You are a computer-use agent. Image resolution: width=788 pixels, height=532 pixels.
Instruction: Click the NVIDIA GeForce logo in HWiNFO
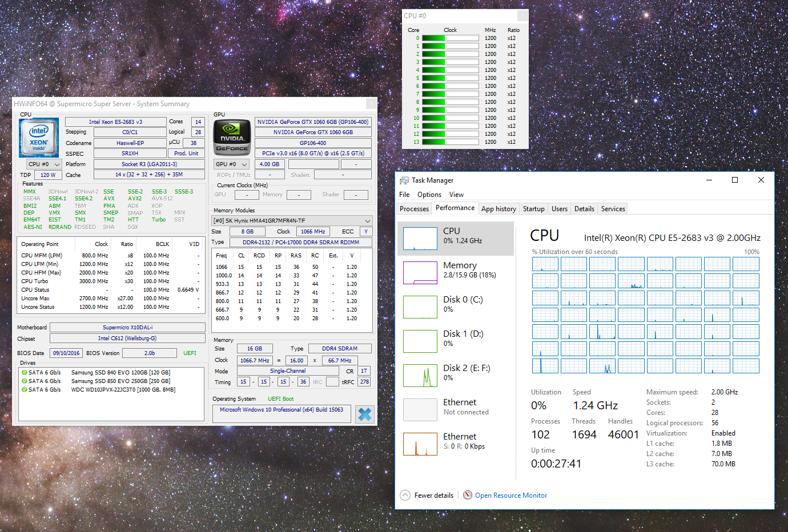tap(232, 138)
